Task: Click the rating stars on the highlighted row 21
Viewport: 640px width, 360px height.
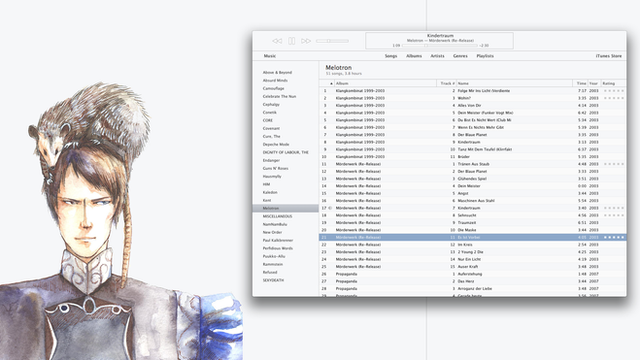Action: click(x=614, y=238)
